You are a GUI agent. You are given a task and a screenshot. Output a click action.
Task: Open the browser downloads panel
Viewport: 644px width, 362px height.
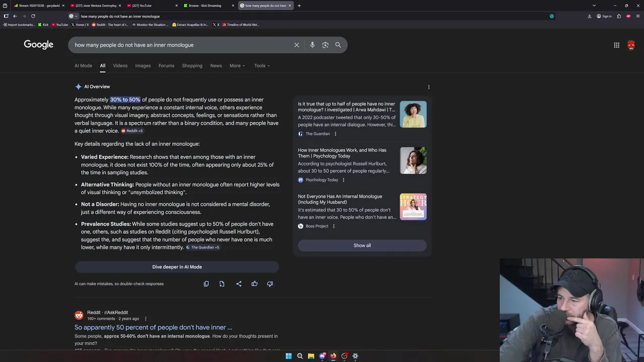[589, 16]
